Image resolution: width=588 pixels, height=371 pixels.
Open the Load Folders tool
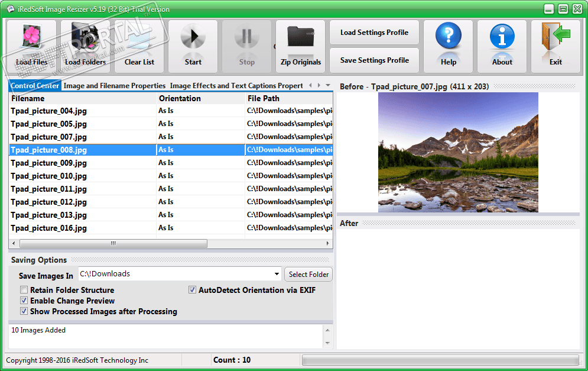pos(86,46)
